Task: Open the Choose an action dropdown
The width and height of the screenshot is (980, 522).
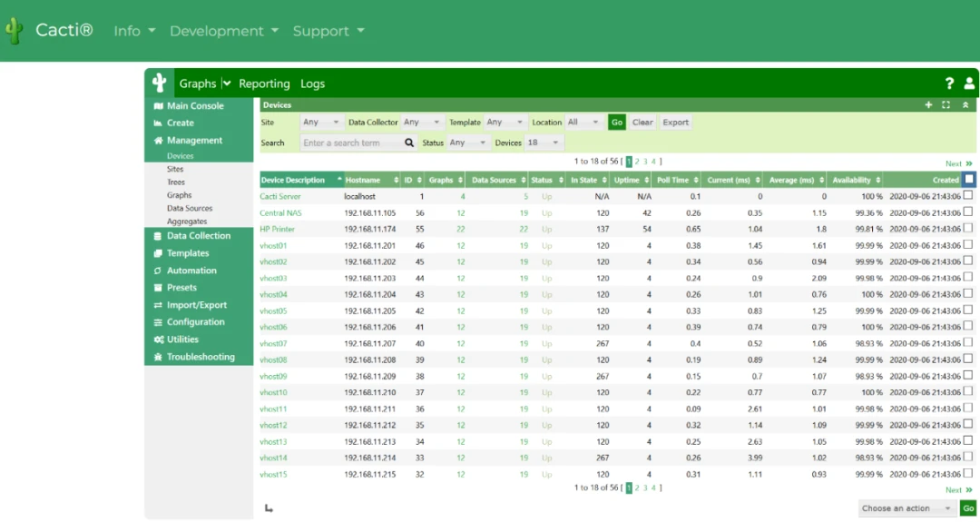Action: 906,508
